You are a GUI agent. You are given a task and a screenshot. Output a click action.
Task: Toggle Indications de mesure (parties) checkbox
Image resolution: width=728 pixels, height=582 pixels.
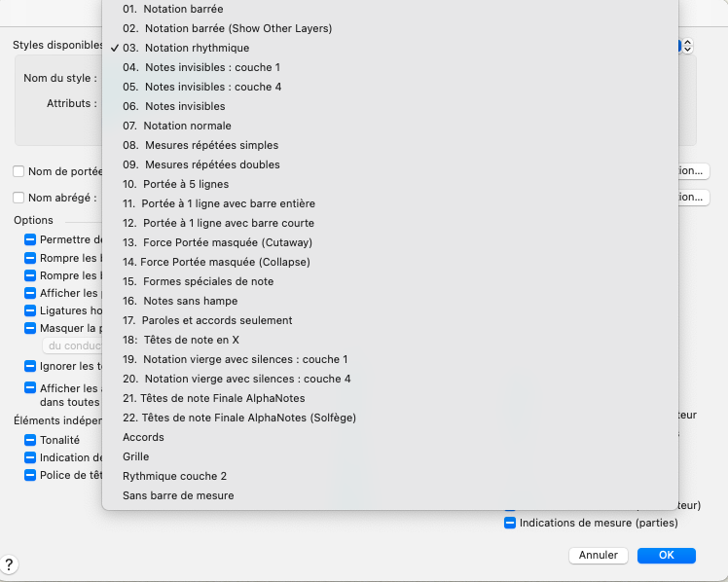click(x=510, y=523)
